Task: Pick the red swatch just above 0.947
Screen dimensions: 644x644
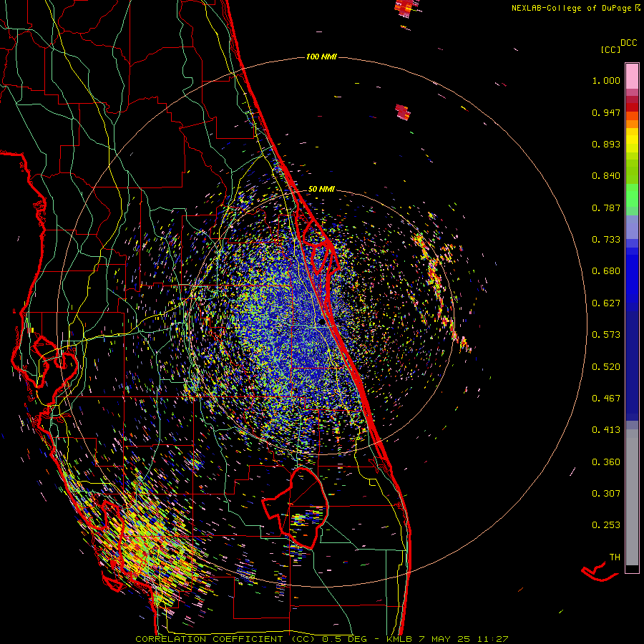Action: point(632,107)
